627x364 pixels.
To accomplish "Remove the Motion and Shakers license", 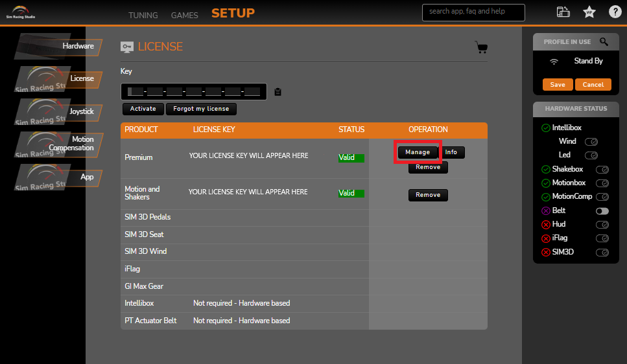I will pyautogui.click(x=428, y=195).
